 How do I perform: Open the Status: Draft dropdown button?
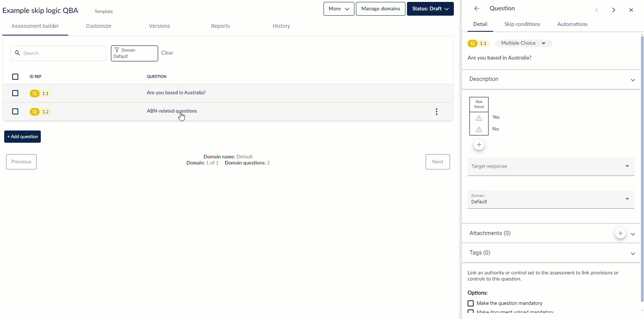click(430, 9)
